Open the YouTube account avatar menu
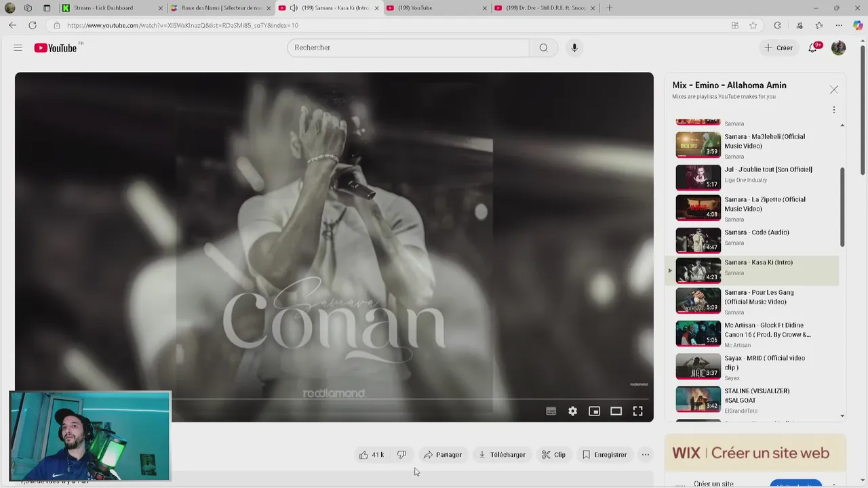 tap(839, 47)
